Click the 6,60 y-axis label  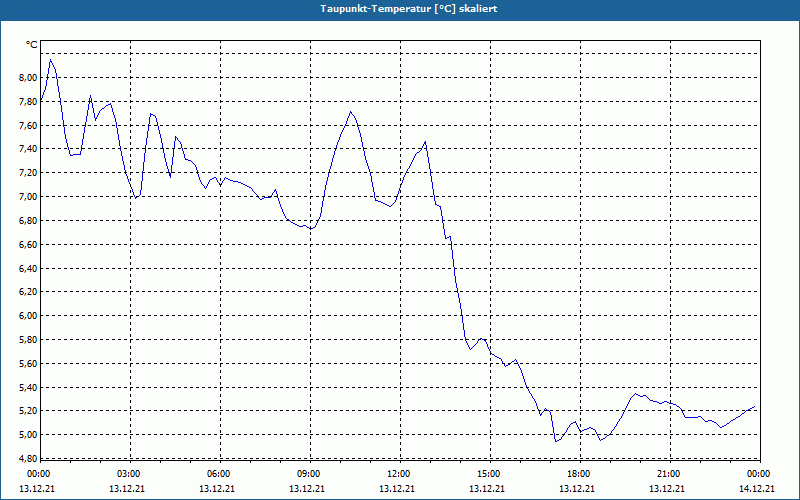click(x=29, y=244)
